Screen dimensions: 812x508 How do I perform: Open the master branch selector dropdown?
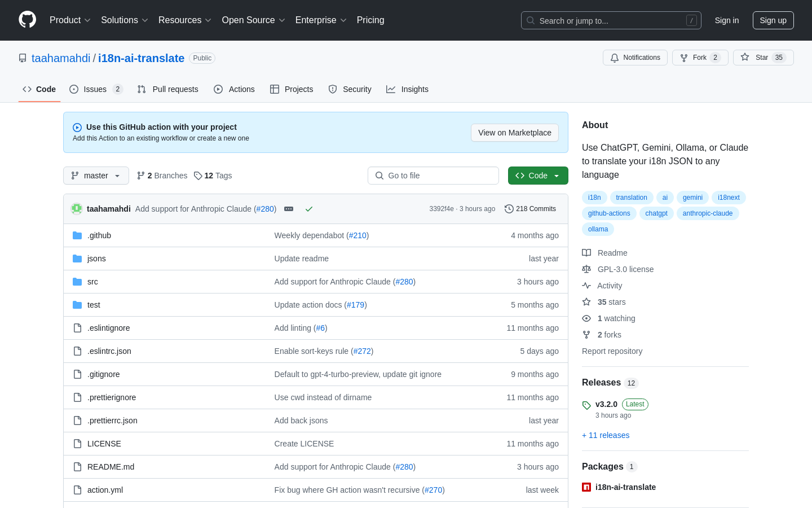click(96, 176)
